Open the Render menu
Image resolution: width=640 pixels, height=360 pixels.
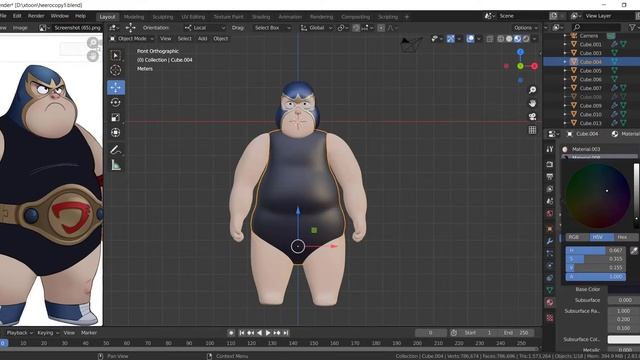pyautogui.click(x=36, y=16)
